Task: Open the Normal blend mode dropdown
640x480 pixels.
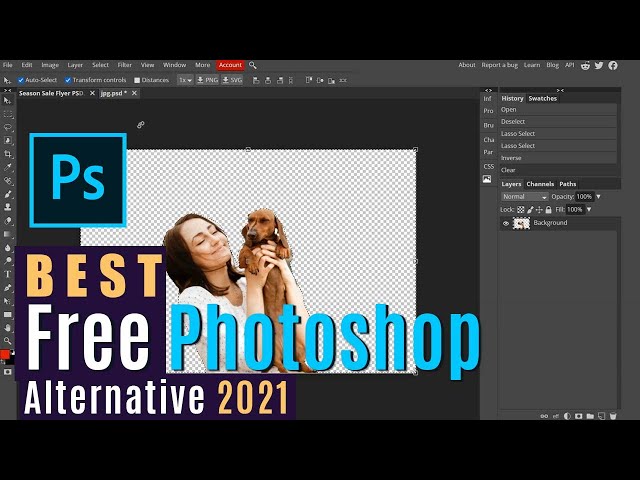Action: click(x=524, y=197)
